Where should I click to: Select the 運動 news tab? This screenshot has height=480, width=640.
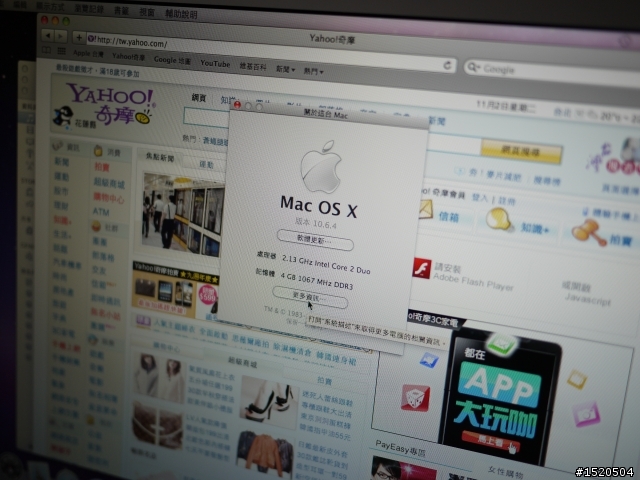(x=207, y=164)
